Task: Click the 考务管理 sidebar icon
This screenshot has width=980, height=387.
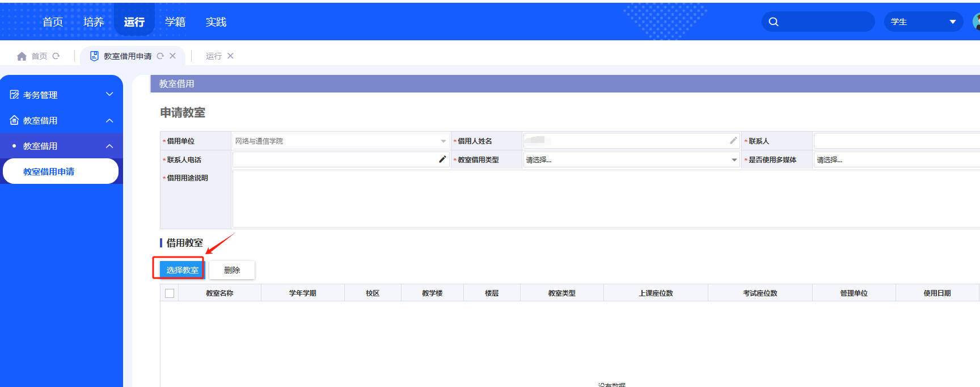Action: click(14, 95)
